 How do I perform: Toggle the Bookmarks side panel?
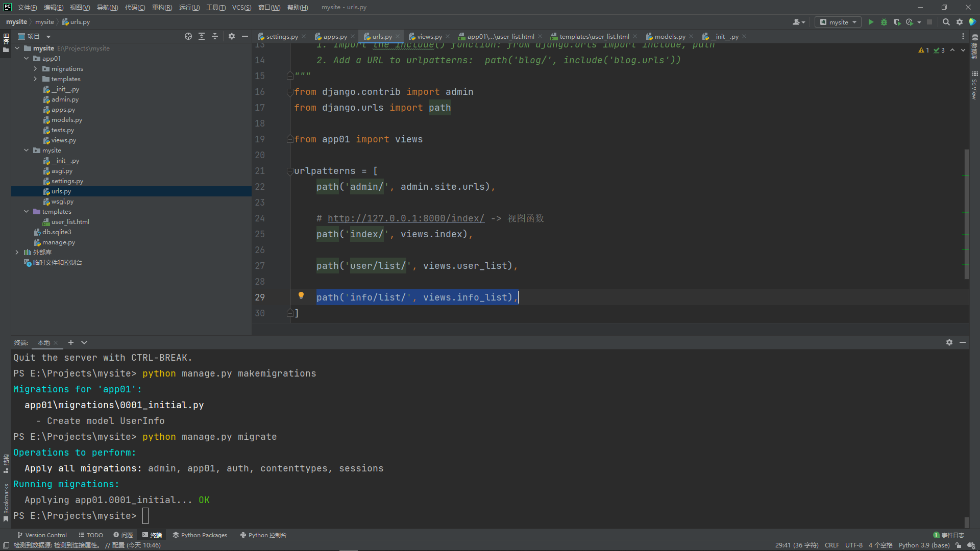pos(6,503)
